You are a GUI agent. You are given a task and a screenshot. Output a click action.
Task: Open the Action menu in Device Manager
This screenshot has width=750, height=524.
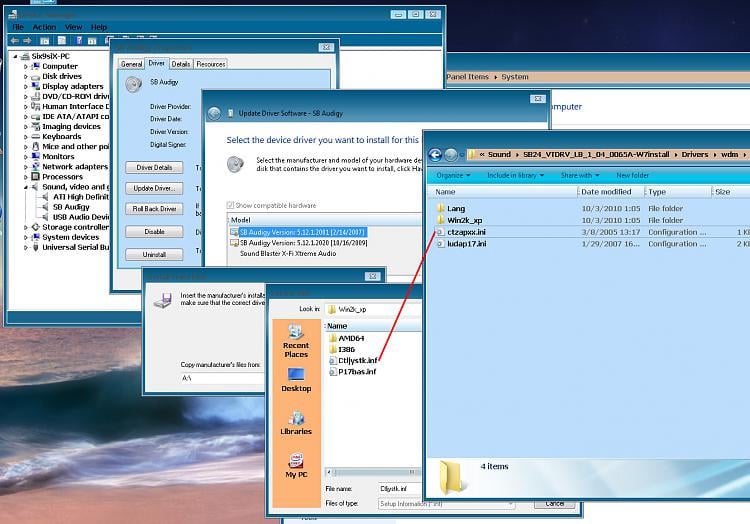point(44,27)
